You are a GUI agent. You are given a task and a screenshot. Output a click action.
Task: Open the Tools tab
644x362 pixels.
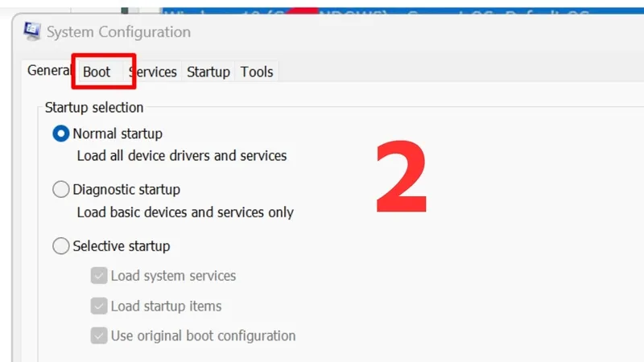click(257, 72)
